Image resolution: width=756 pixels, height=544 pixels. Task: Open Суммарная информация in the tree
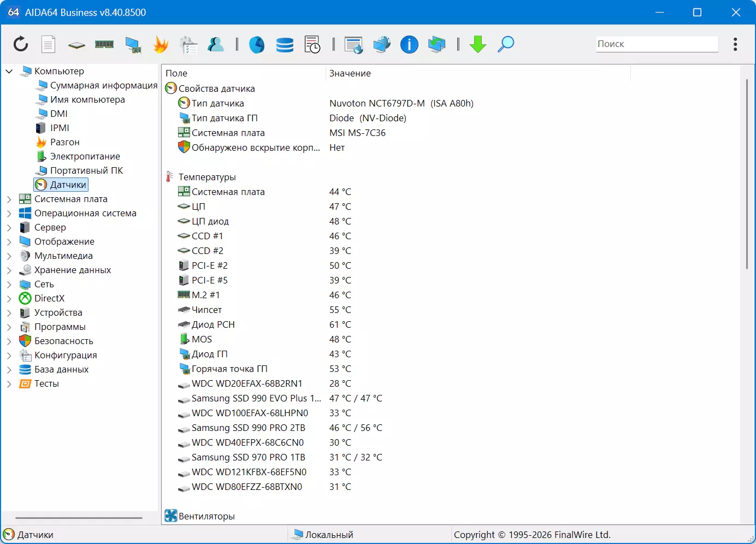[x=96, y=85]
